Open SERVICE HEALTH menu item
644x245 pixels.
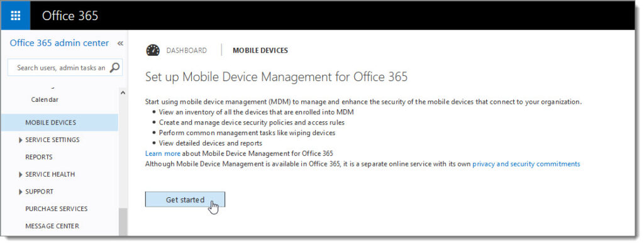[x=50, y=174]
